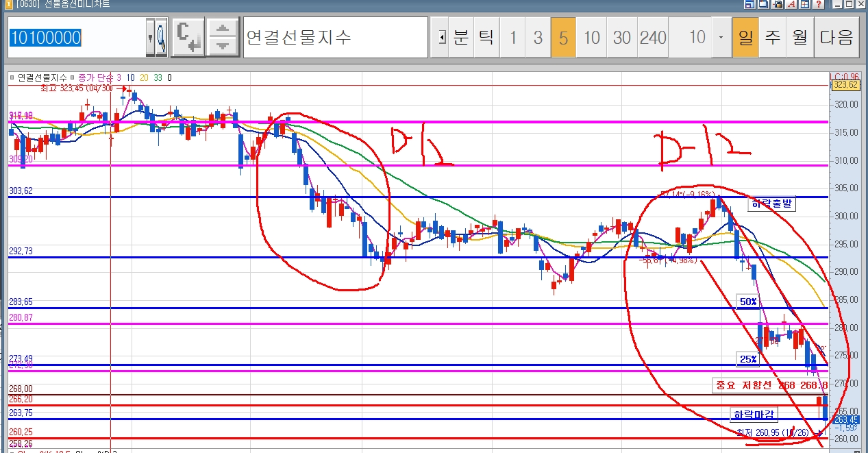Click the custom interval field showing 10

[x=690, y=37]
